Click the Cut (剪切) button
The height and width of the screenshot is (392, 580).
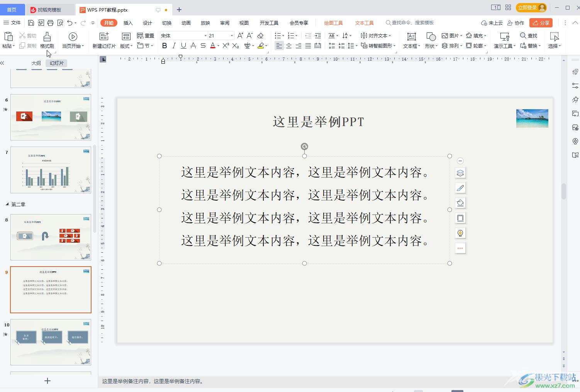click(x=28, y=35)
